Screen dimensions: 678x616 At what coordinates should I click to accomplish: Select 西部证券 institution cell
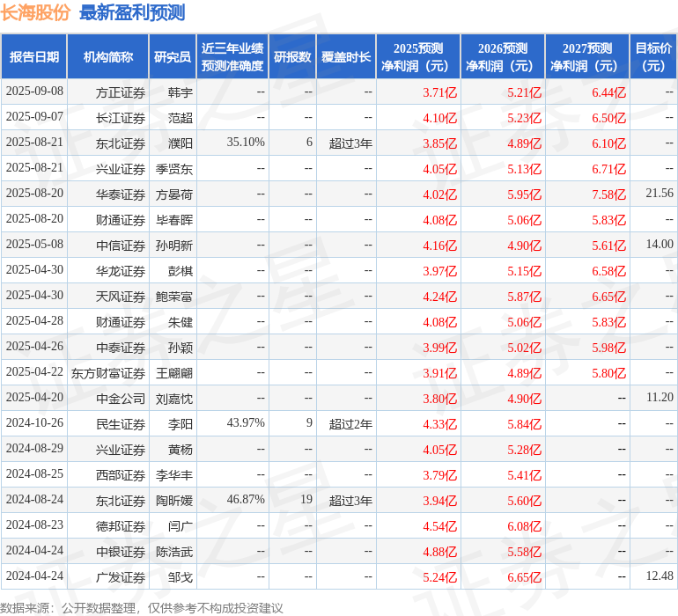[121, 475]
